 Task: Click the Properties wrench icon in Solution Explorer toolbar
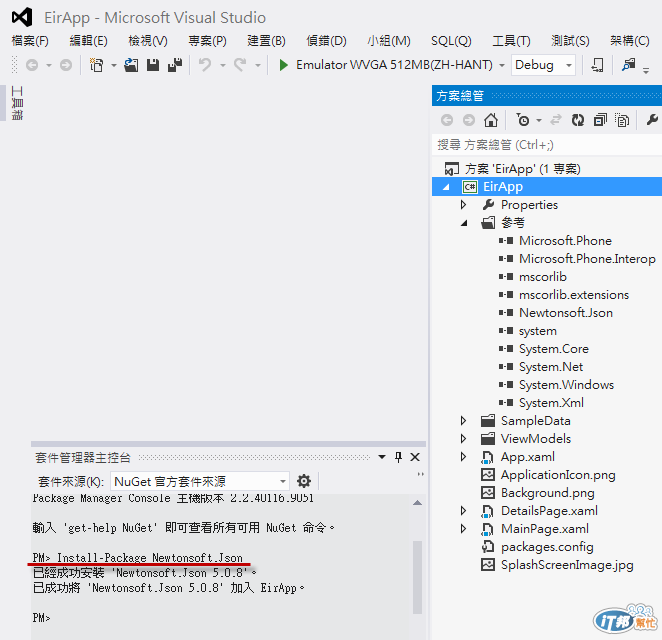(x=652, y=120)
